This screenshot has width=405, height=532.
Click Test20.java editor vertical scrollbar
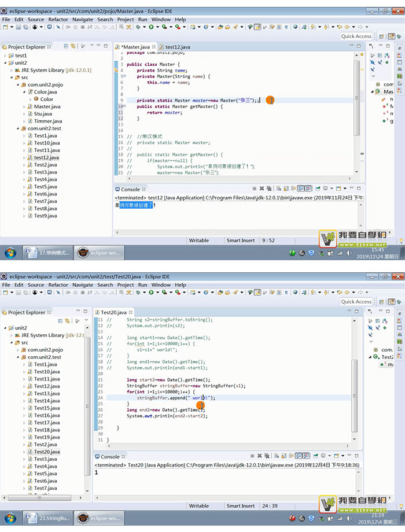(x=355, y=396)
